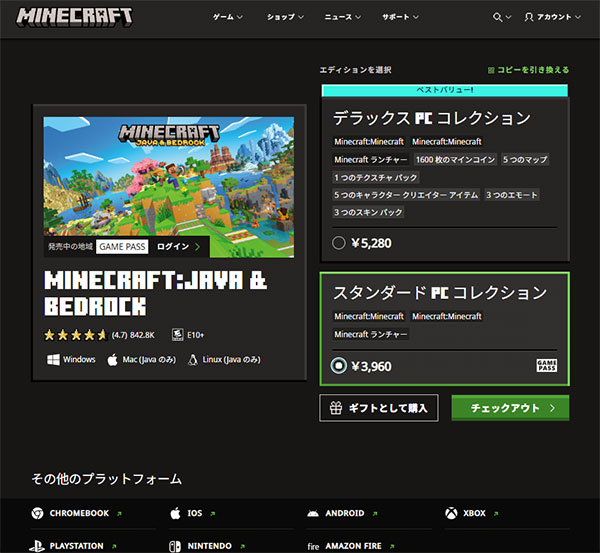Expand the サポート dropdown menu
This screenshot has height=553, width=600.
(x=402, y=17)
